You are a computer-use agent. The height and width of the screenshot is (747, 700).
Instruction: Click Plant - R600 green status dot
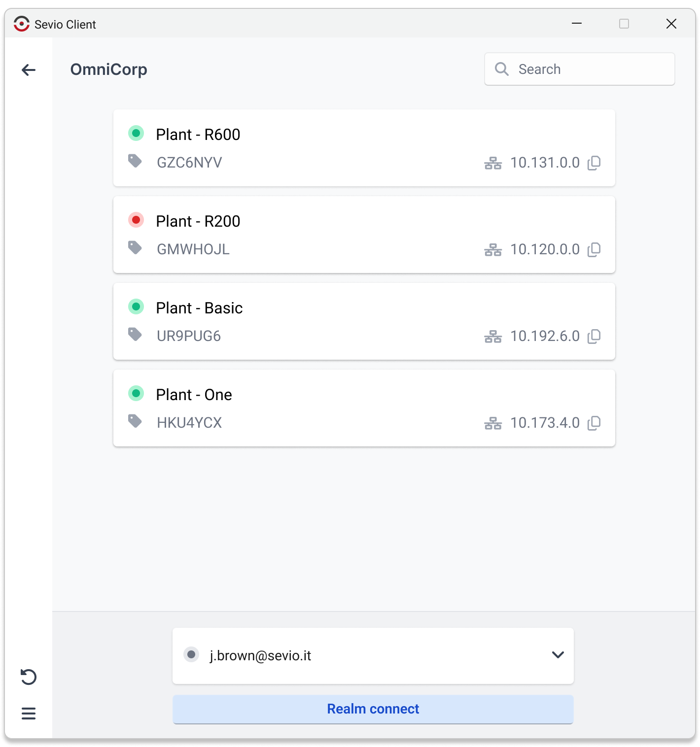(x=136, y=133)
